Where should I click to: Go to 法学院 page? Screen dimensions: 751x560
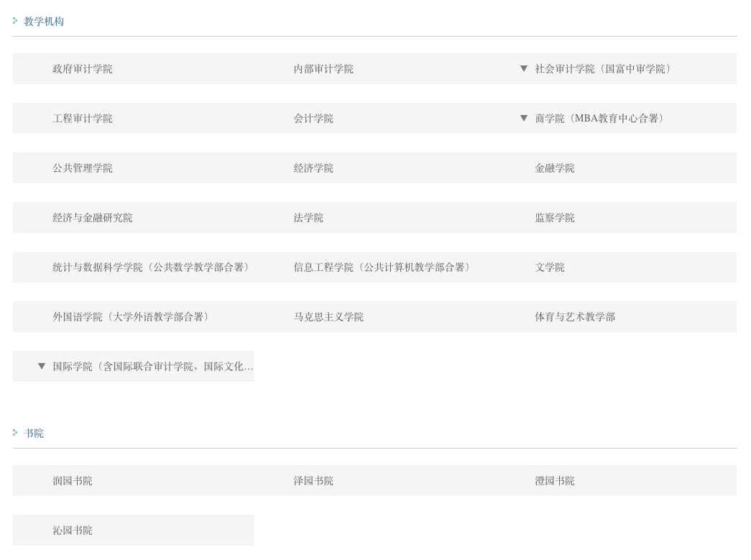click(308, 218)
